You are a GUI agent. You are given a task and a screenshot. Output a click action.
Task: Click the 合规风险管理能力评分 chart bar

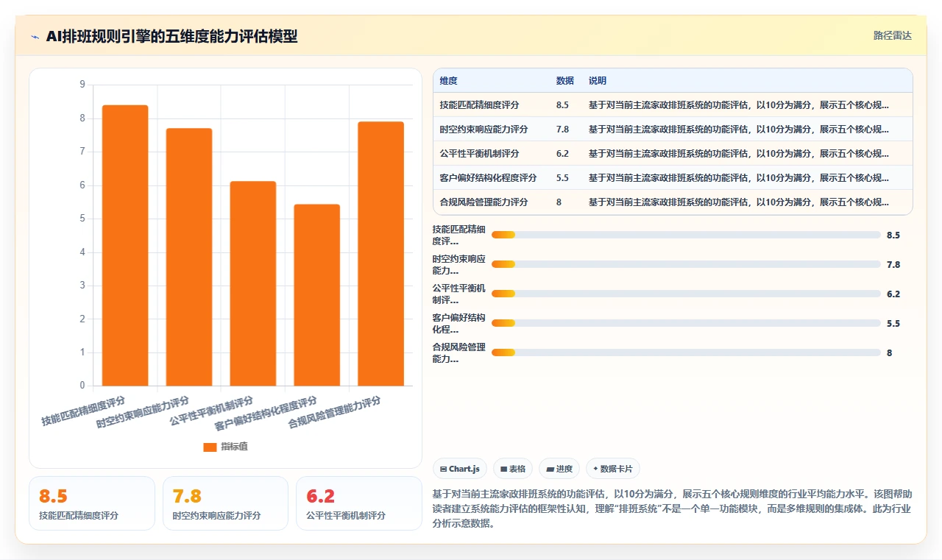pos(381,254)
